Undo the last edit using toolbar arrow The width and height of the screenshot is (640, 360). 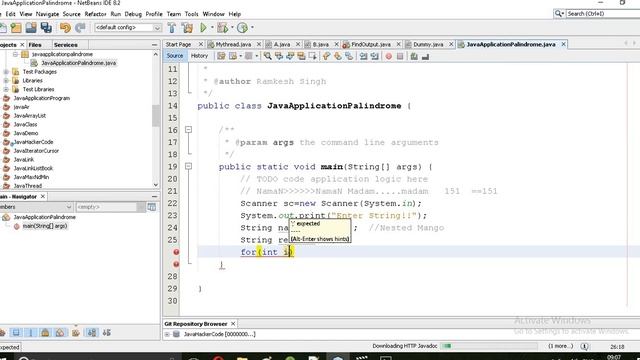coord(65,28)
